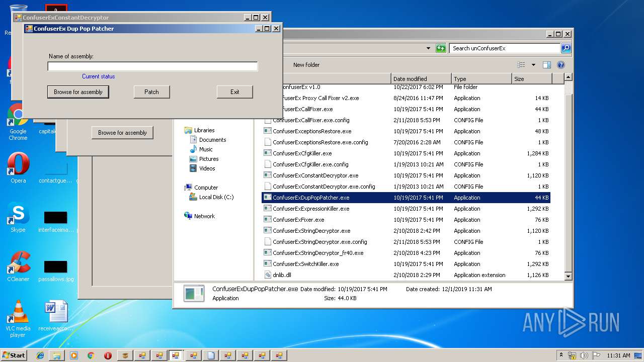
Task: Toggle the preview pane icon
Action: tap(547, 65)
